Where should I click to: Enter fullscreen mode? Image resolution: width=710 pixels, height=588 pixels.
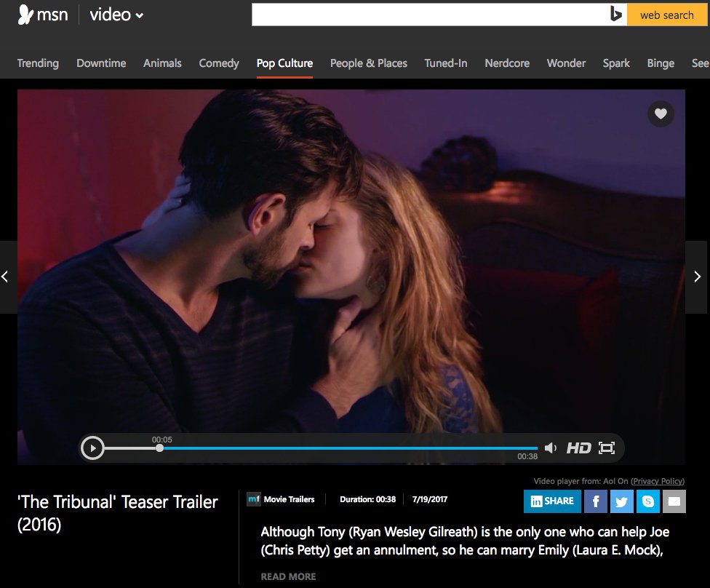(x=606, y=448)
